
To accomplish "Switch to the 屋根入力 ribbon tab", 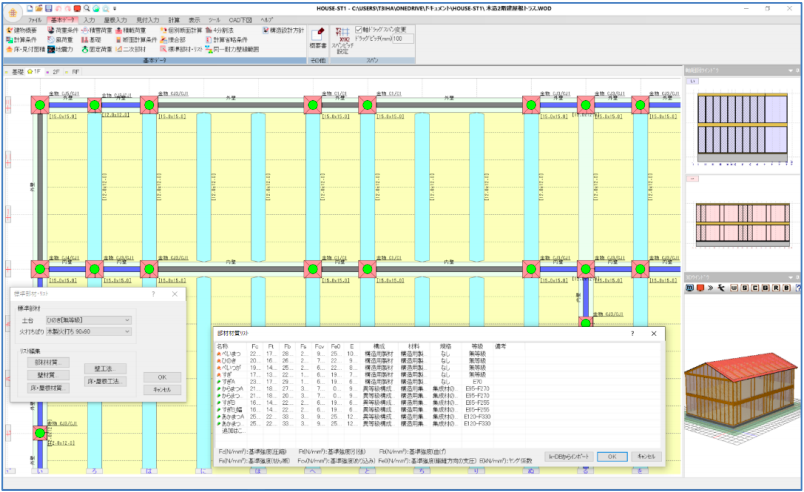I will coord(115,20).
